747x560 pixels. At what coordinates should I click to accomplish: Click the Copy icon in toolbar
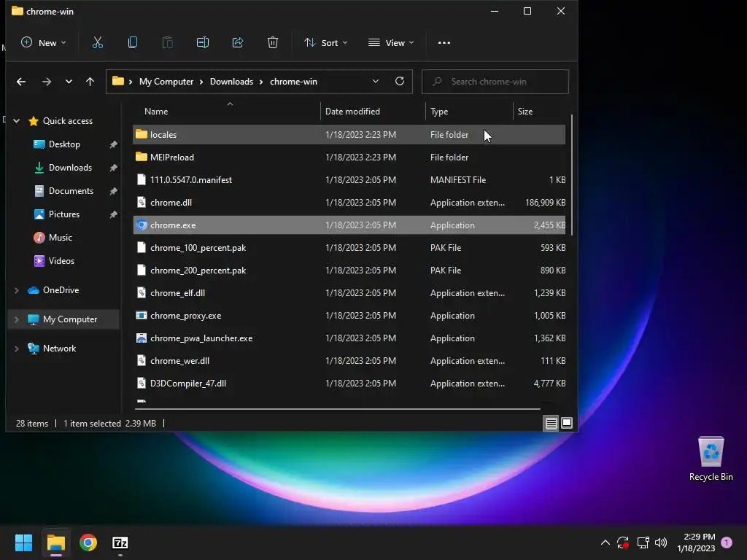133,43
